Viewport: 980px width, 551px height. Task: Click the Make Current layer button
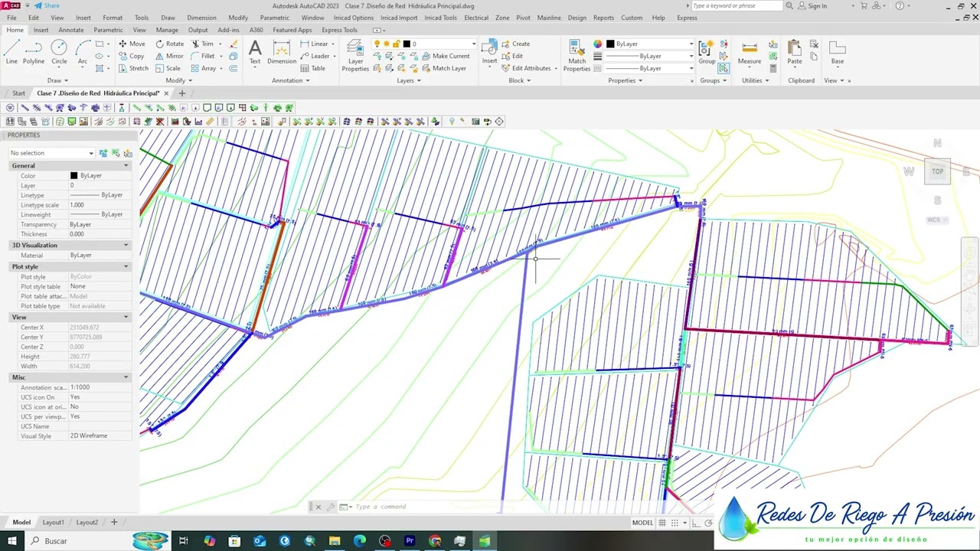[x=445, y=56]
